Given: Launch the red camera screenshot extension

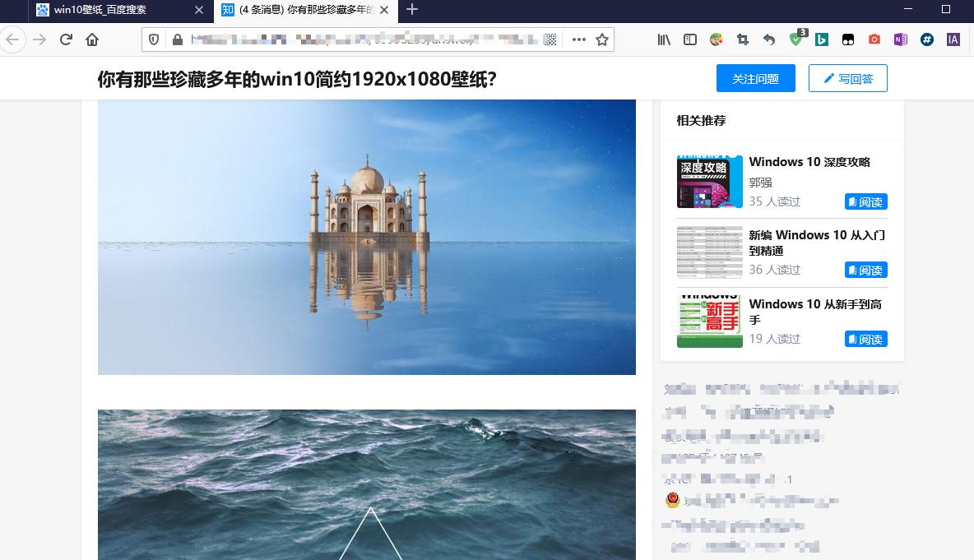Looking at the screenshot, I should 873,39.
